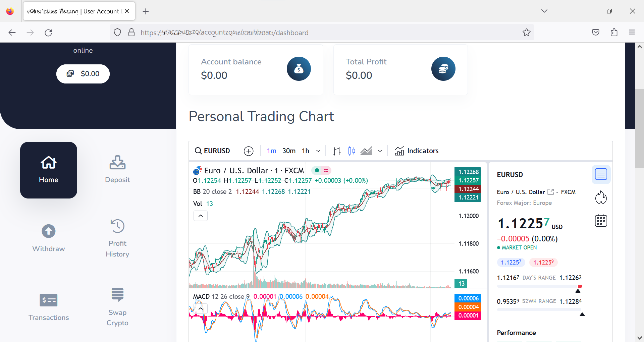The image size is (644, 342).
Task: Open the hotlists flame icon
Action: [601, 197]
